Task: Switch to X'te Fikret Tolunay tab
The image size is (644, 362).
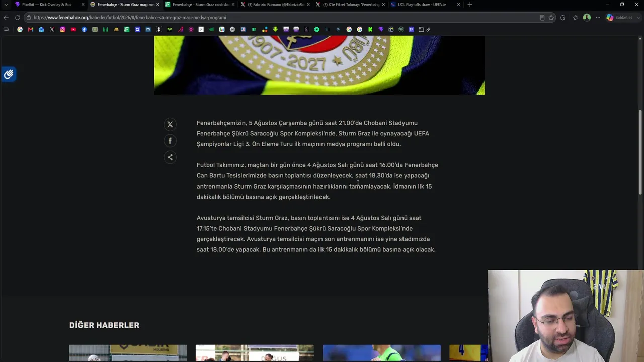Action: pyautogui.click(x=350, y=5)
